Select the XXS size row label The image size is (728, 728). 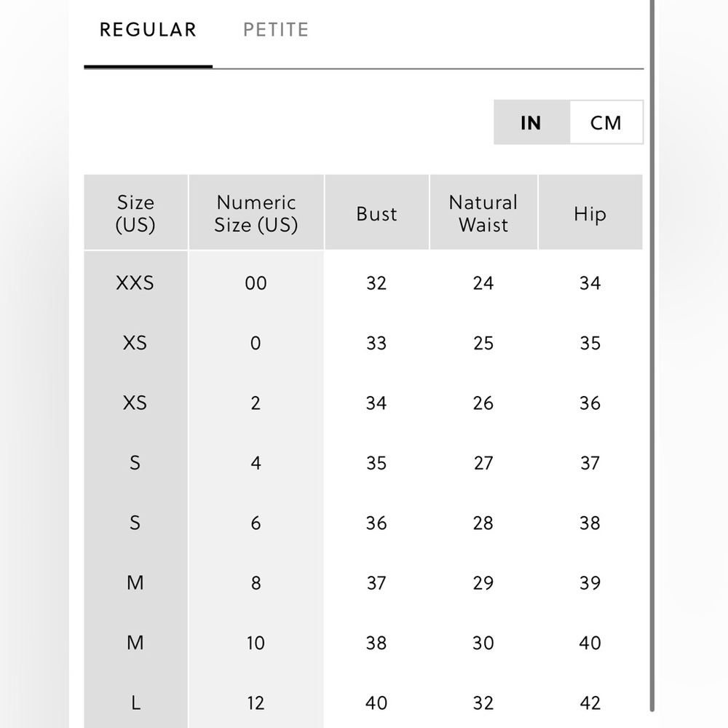click(135, 283)
